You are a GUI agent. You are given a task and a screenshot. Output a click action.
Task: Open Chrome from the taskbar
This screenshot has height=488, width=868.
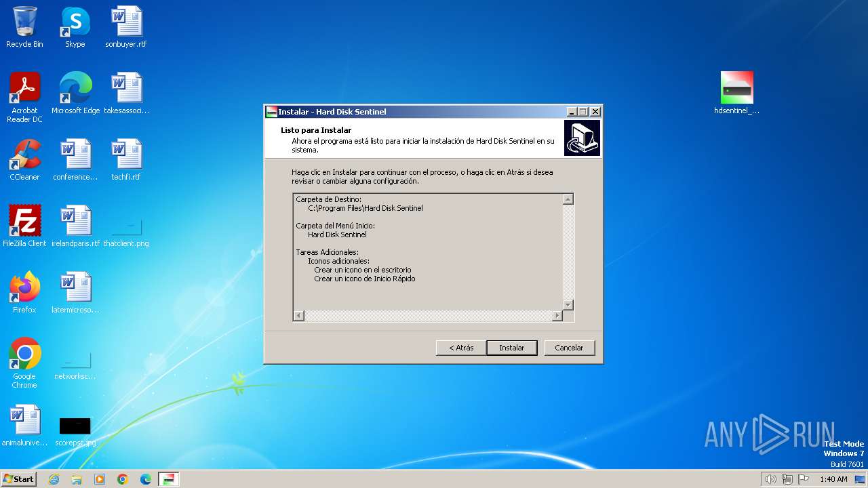[x=123, y=479]
